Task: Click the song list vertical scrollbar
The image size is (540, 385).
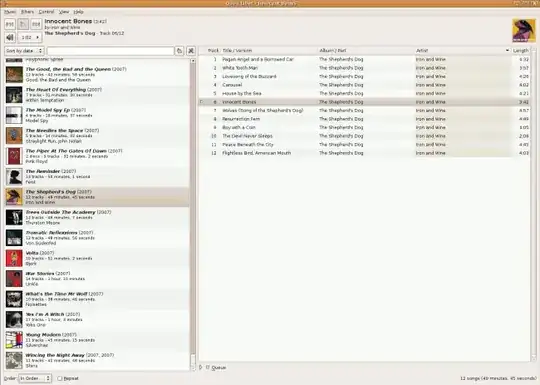Action: tap(534, 205)
